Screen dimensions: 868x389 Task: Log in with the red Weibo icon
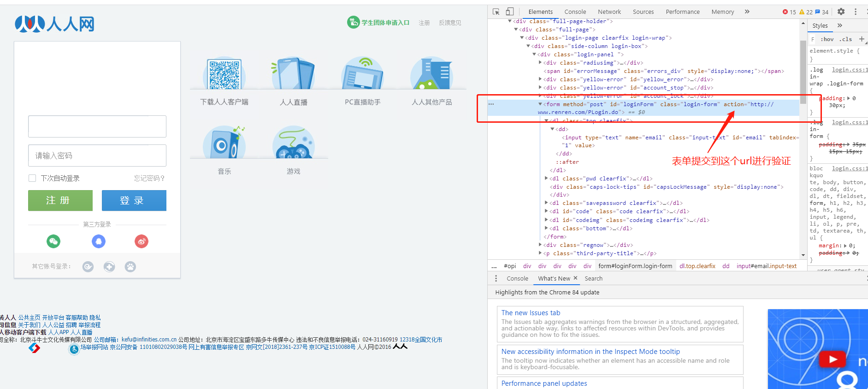142,241
